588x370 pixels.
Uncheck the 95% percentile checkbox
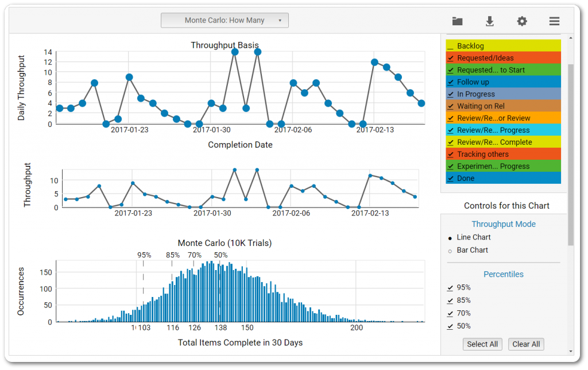point(450,288)
